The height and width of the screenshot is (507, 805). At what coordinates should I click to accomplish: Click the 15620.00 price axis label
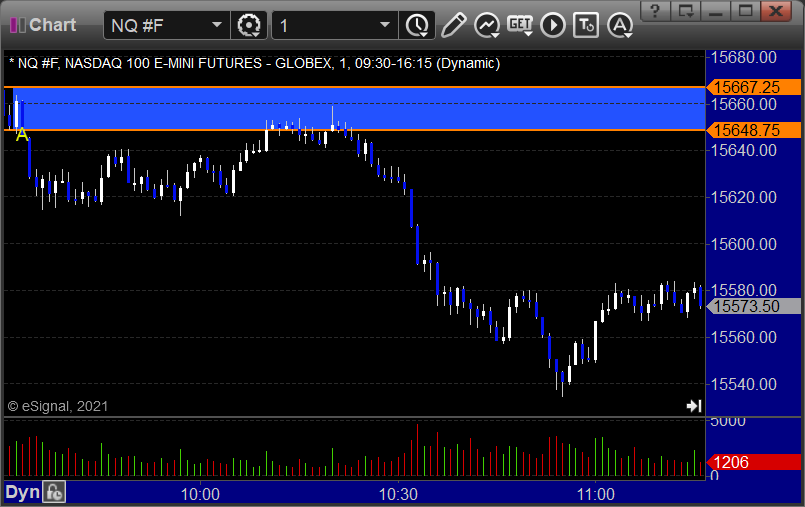[743, 197]
